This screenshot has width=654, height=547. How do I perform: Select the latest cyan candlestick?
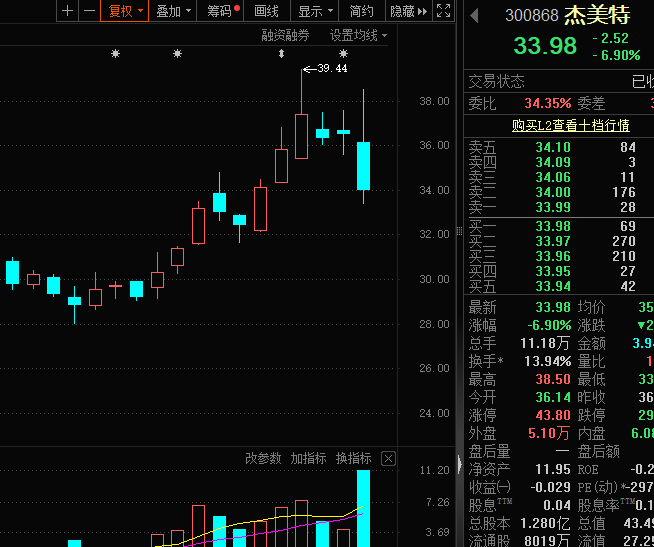click(363, 166)
